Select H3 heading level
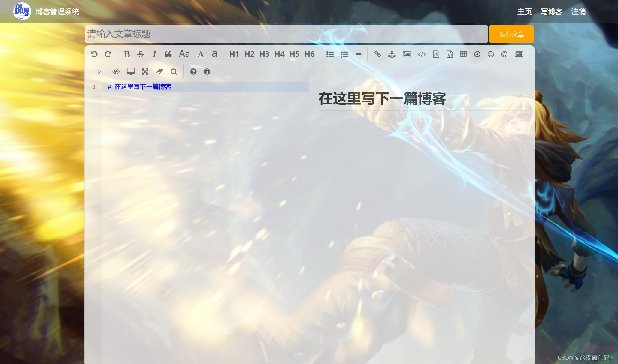 point(264,54)
